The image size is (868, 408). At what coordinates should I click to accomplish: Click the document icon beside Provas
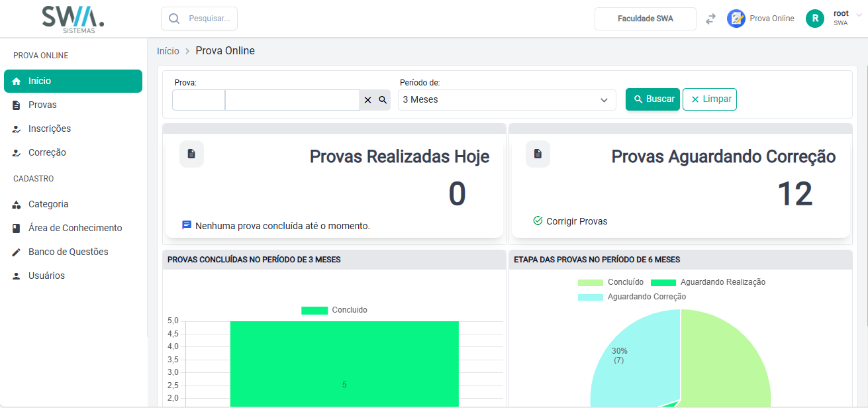click(x=17, y=105)
